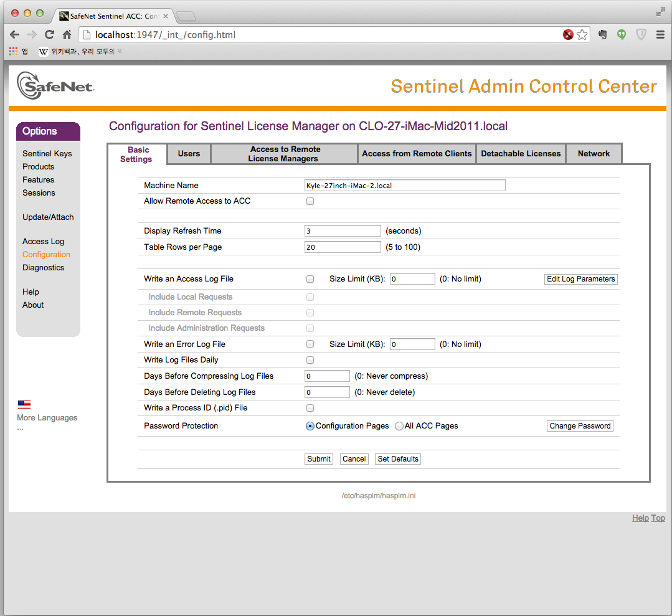This screenshot has height=616, width=672.
Task: Click the Machine Name input field
Action: click(x=405, y=186)
